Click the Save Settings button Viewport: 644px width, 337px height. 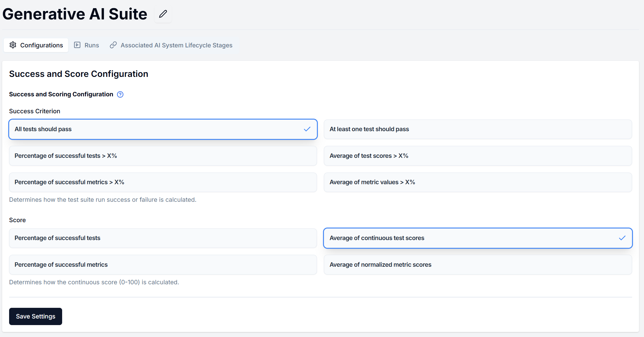(x=35, y=316)
